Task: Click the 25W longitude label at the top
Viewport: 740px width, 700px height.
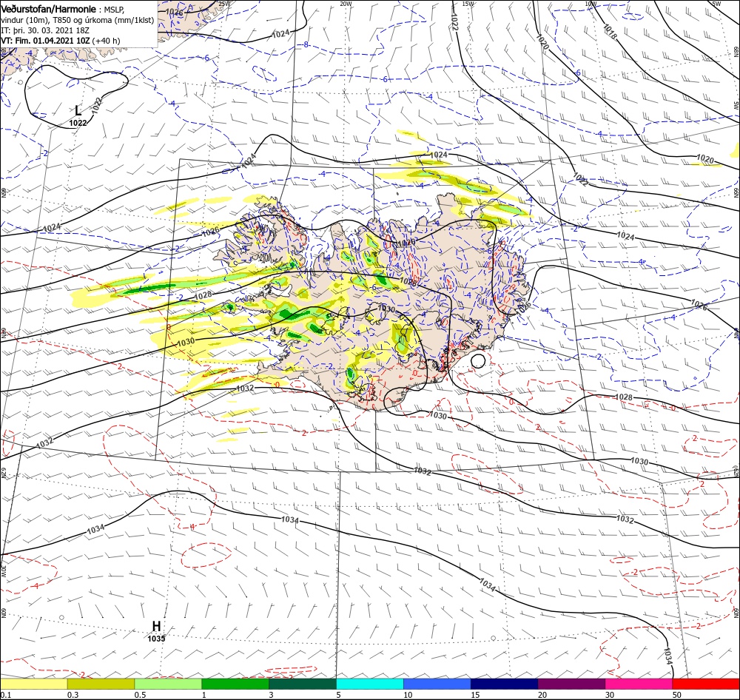Action: pyautogui.click(x=224, y=4)
